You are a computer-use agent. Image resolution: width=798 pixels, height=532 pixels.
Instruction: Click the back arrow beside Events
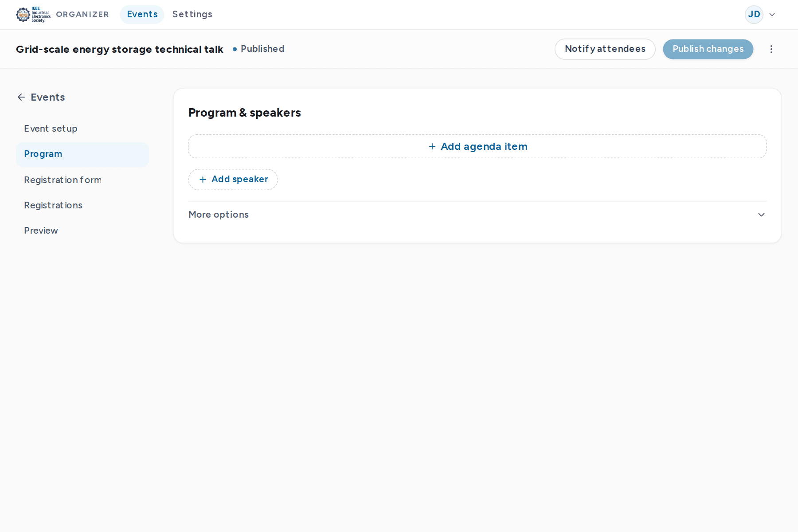tap(21, 97)
